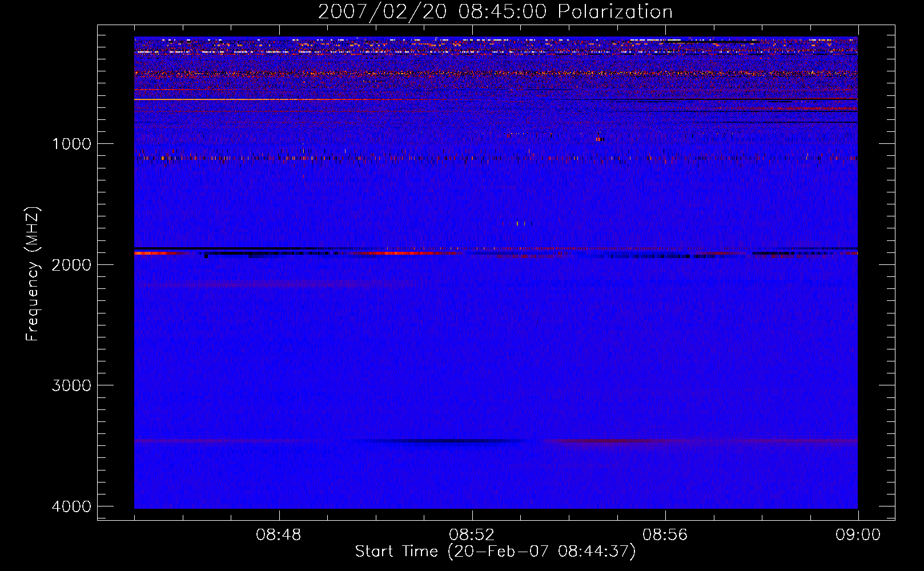Click the plot title '2007/02/20 08:45:00 Polarization'
The image size is (924, 571).
495,12
